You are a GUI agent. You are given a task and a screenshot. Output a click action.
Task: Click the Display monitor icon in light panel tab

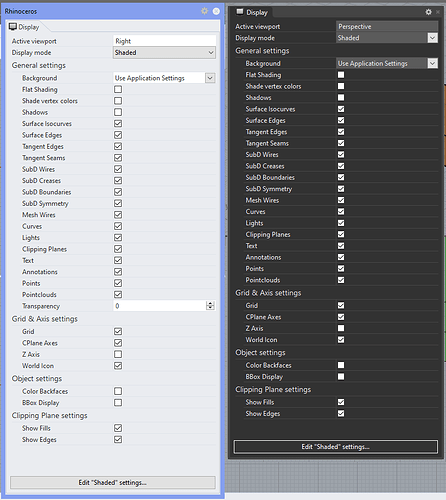coord(13,27)
